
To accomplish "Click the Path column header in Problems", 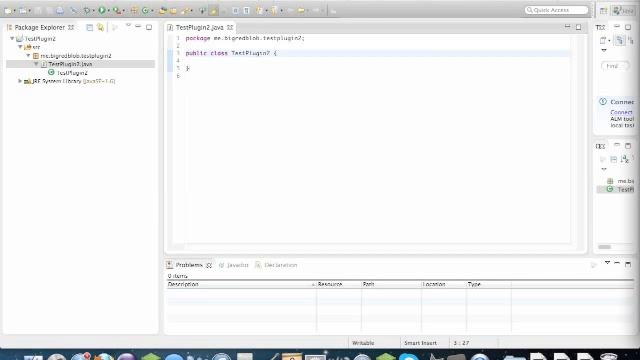I will click(x=391, y=284).
